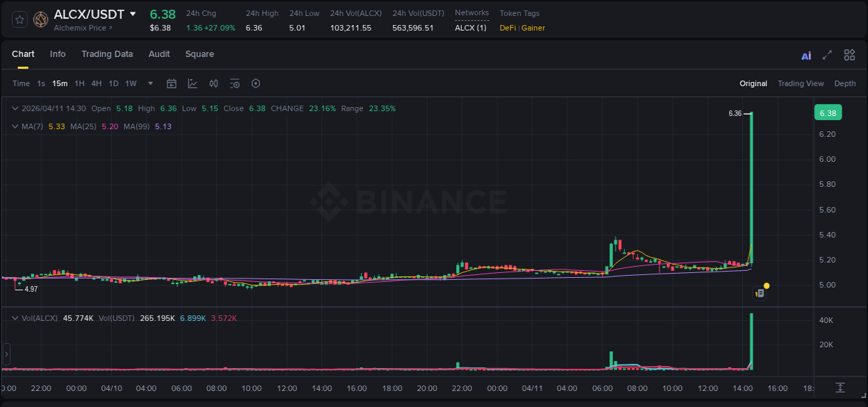This screenshot has height=407, width=868.
Task: Set the interval to 1s
Action: [41, 83]
